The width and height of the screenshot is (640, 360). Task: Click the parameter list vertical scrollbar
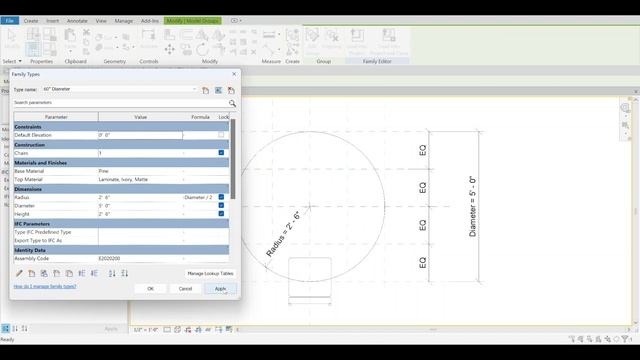click(233, 159)
